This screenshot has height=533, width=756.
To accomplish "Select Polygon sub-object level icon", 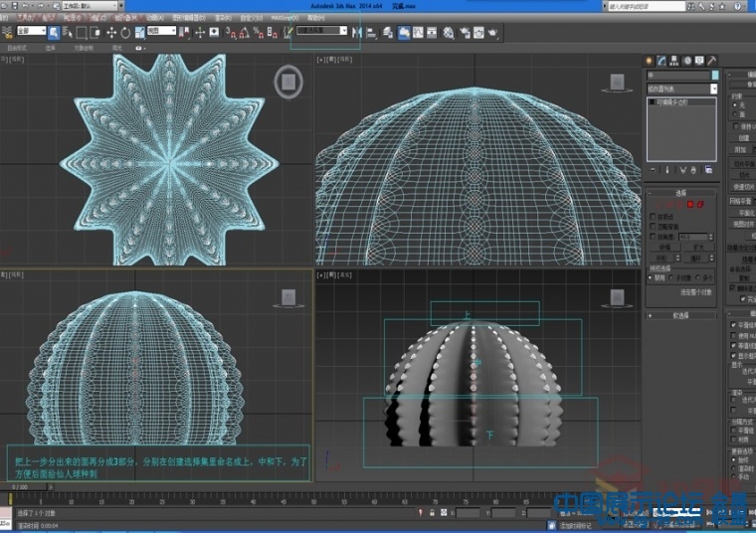I will [x=690, y=204].
